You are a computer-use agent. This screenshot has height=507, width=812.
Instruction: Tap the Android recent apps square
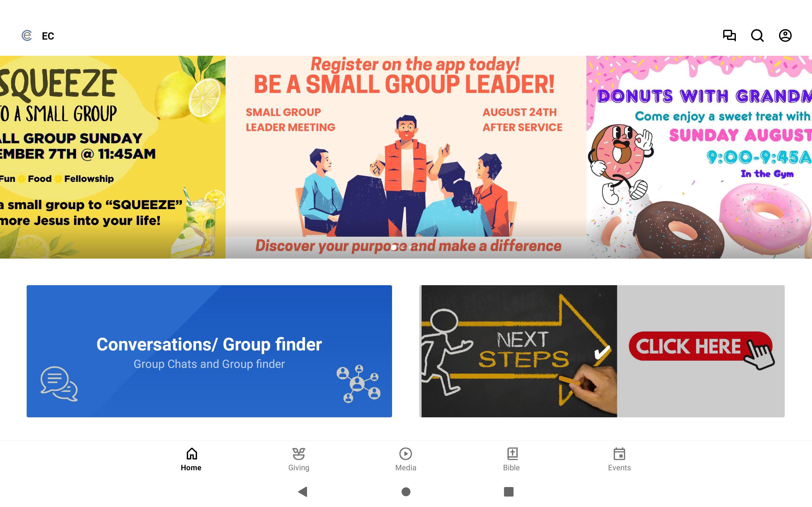point(509,491)
